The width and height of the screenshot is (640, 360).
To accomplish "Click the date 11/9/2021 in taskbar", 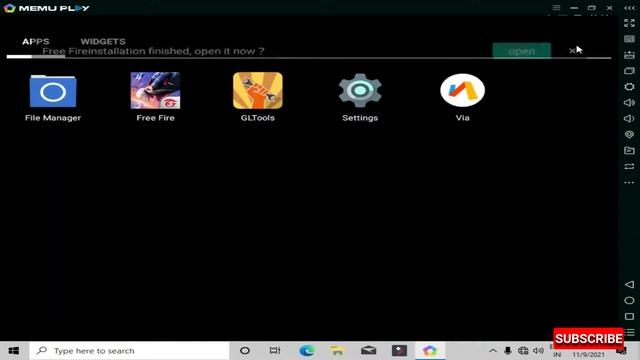I will [588, 355].
